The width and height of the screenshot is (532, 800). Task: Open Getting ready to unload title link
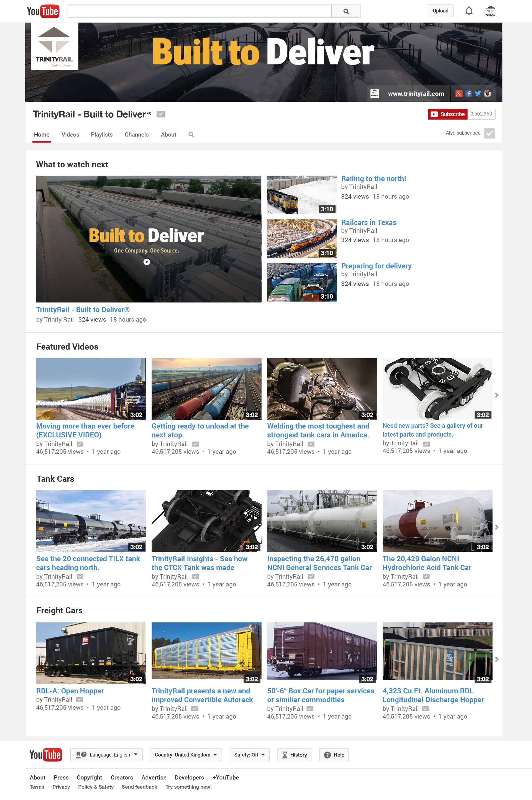(x=200, y=430)
